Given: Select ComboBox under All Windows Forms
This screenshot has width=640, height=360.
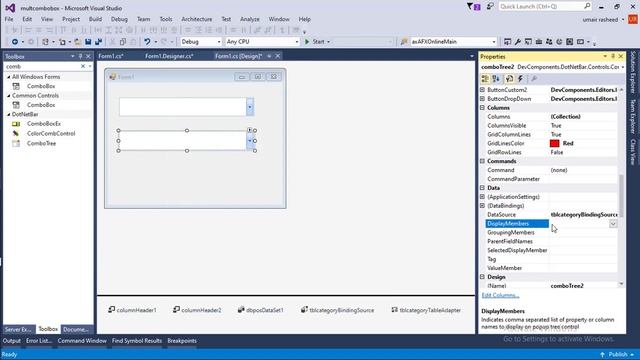Looking at the screenshot, I should 41,86.
